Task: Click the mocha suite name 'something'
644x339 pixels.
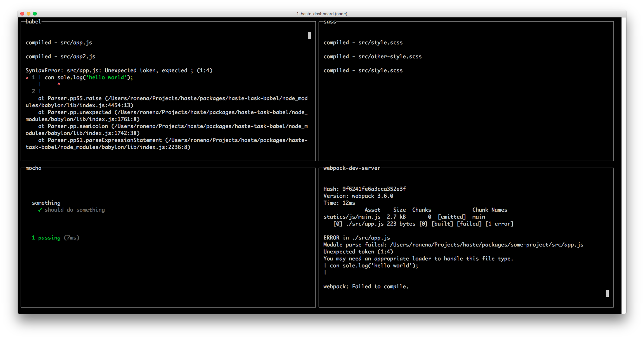Action: (x=46, y=203)
